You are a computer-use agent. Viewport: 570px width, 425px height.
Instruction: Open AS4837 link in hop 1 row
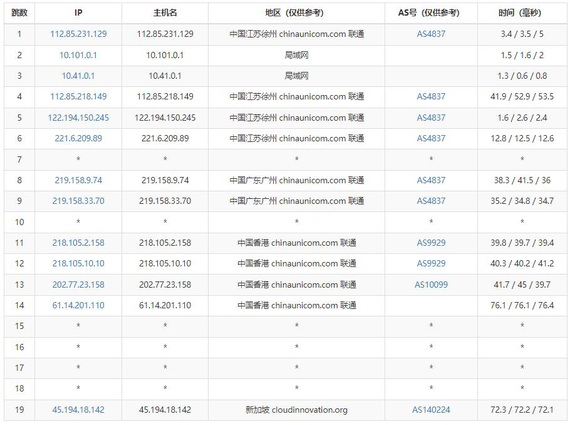[x=431, y=34]
